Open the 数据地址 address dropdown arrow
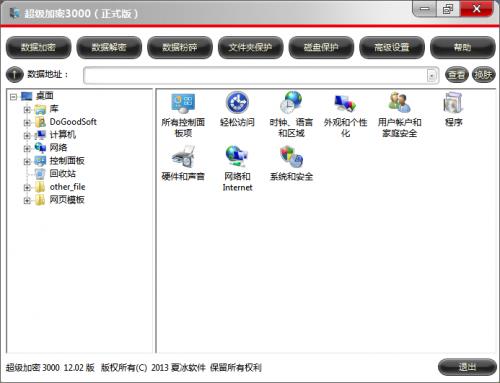Viewport: 500px width, 383px height. [x=432, y=76]
